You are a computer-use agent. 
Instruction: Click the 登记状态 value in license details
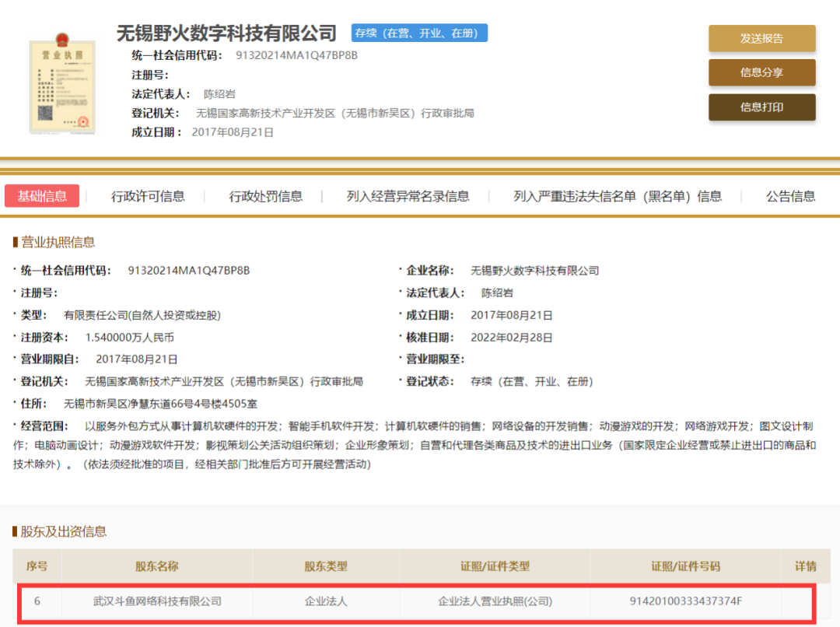click(x=531, y=381)
